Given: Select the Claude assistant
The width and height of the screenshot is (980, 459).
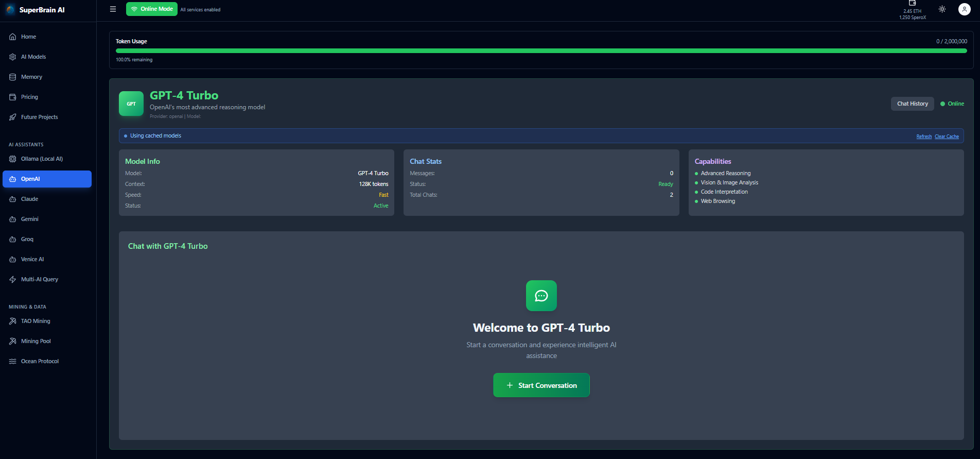Looking at the screenshot, I should pos(29,199).
